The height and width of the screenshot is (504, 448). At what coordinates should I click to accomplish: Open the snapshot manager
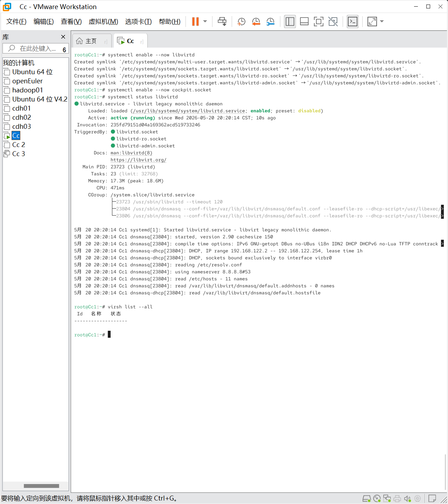[x=270, y=21]
